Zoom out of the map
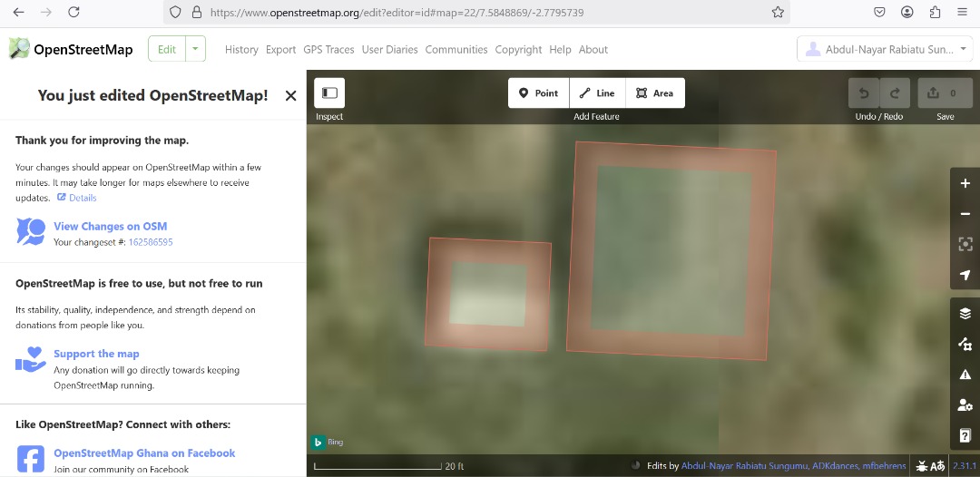This screenshot has height=477, width=980. (965, 214)
